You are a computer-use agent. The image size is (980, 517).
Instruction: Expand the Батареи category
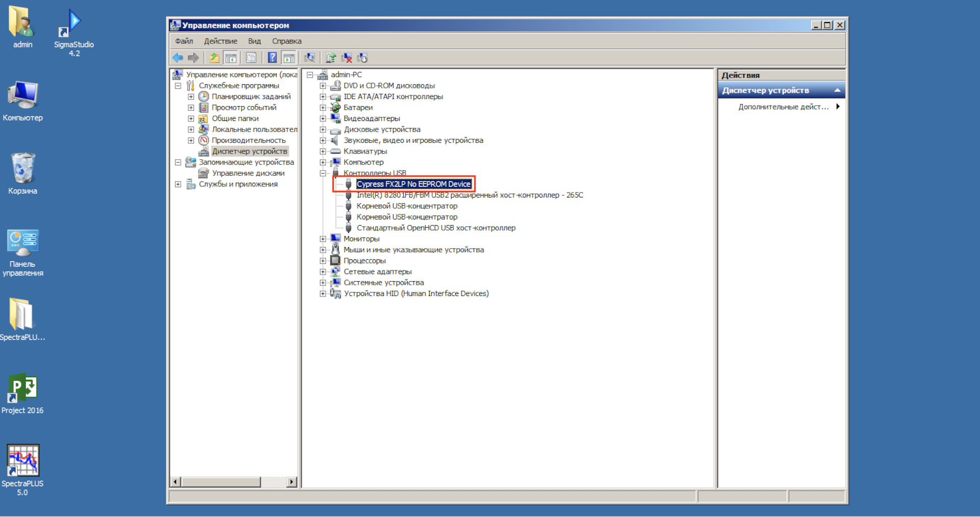(x=323, y=108)
